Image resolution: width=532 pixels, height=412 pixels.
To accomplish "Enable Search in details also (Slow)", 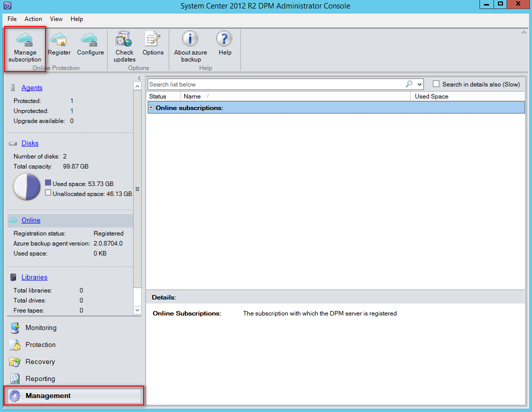I will click(436, 84).
